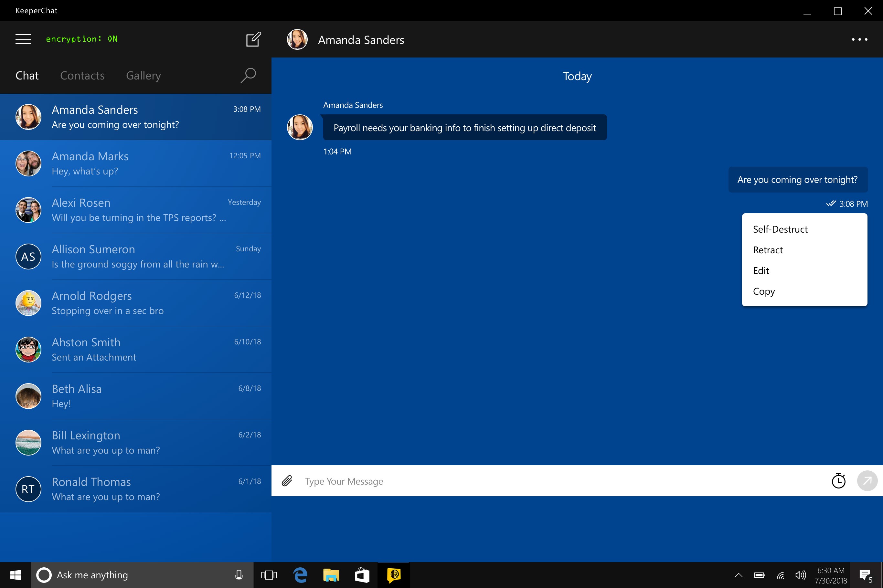The image size is (883, 588).
Task: Open the conversation options menu
Action: point(860,39)
